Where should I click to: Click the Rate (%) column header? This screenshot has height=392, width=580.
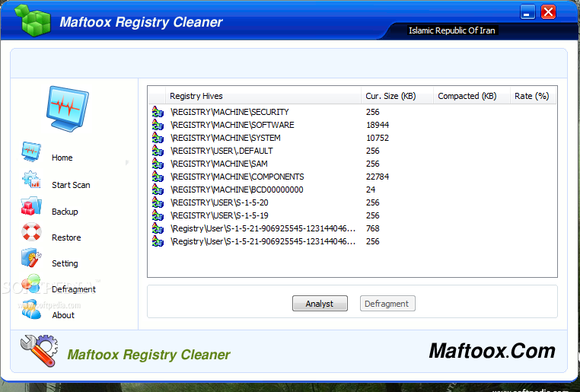tap(533, 96)
